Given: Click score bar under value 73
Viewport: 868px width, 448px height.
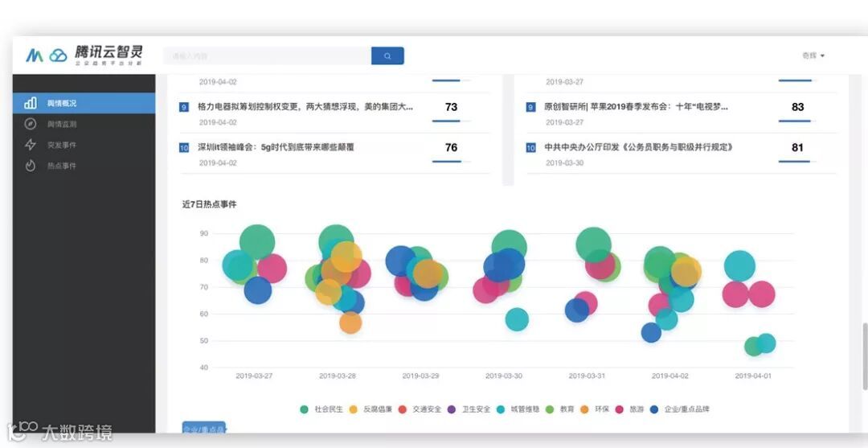Looking at the screenshot, I should point(451,121).
